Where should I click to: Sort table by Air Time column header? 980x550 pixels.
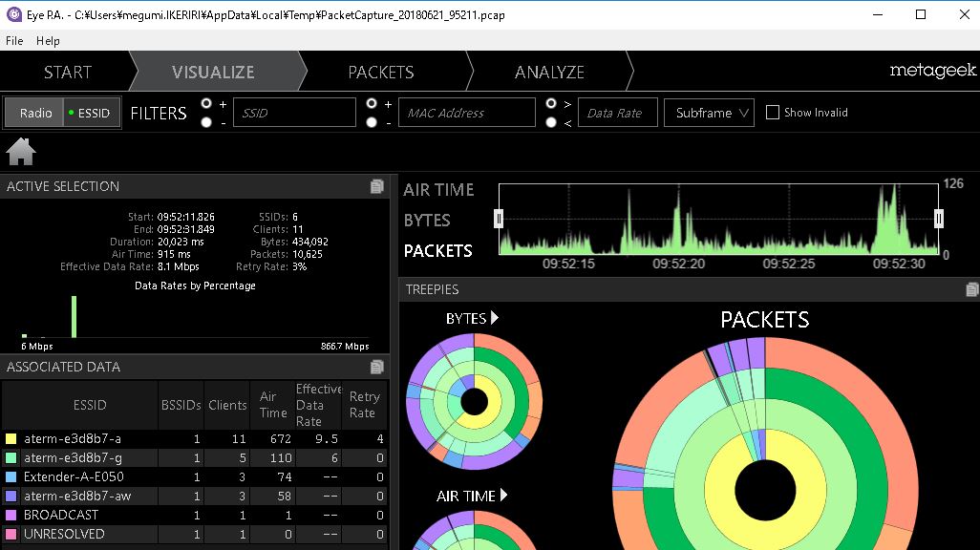(273, 405)
